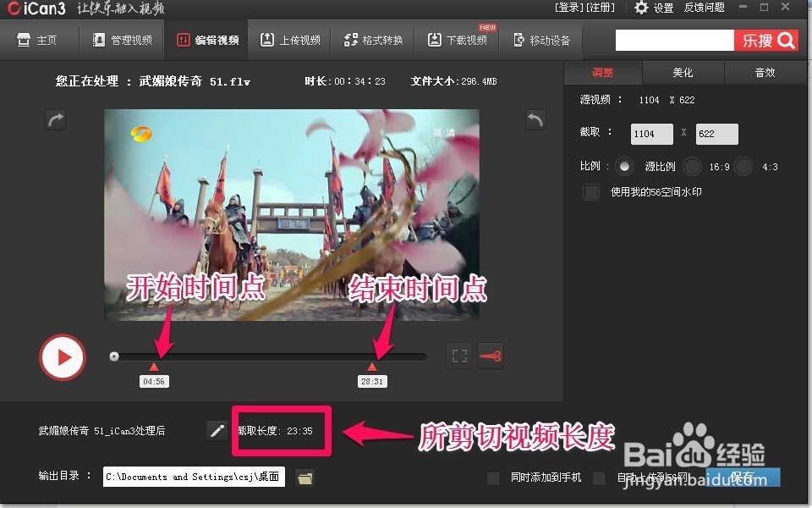812x508 pixels.
Task: Open 设置 settings gear
Action: pyautogui.click(x=654, y=8)
